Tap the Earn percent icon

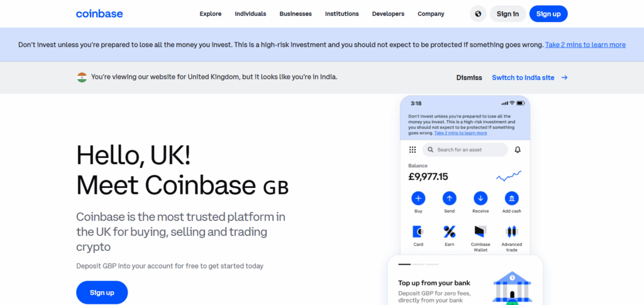click(449, 232)
